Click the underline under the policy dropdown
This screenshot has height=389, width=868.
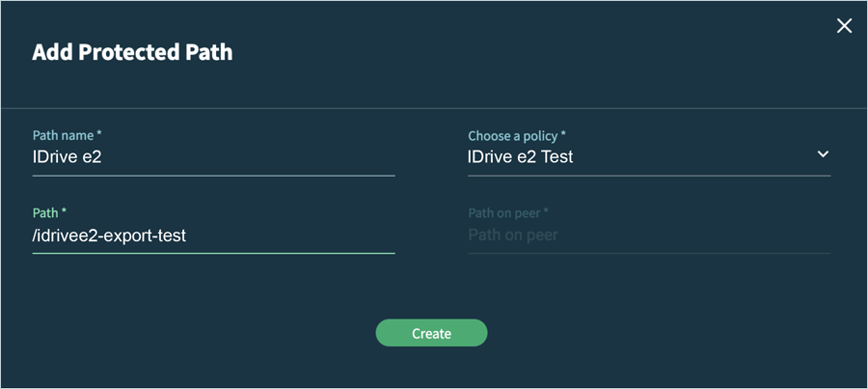click(648, 176)
